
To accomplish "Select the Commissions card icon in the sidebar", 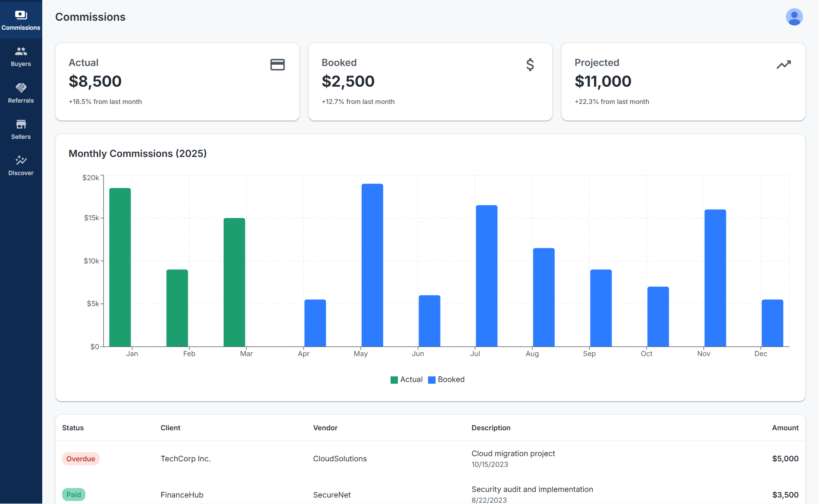I will (21, 14).
